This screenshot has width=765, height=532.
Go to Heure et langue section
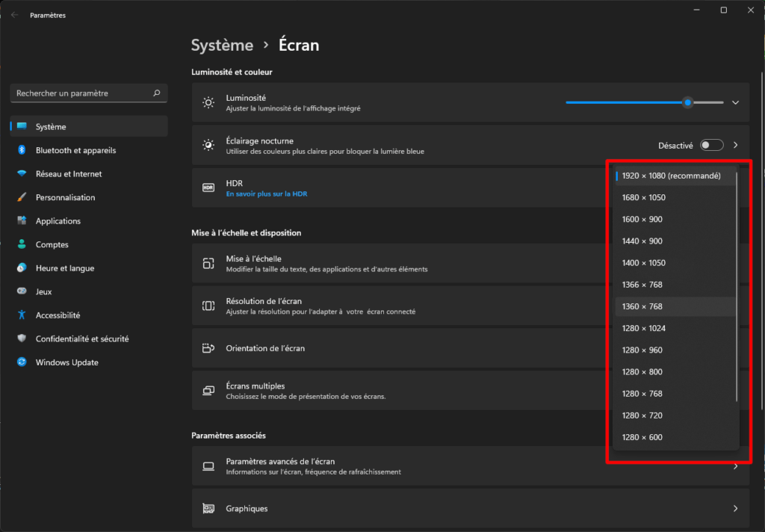pos(64,268)
